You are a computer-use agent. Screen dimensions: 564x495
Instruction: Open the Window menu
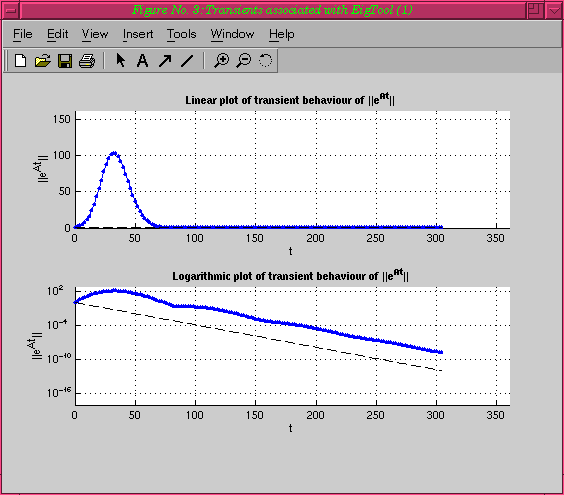(232, 34)
